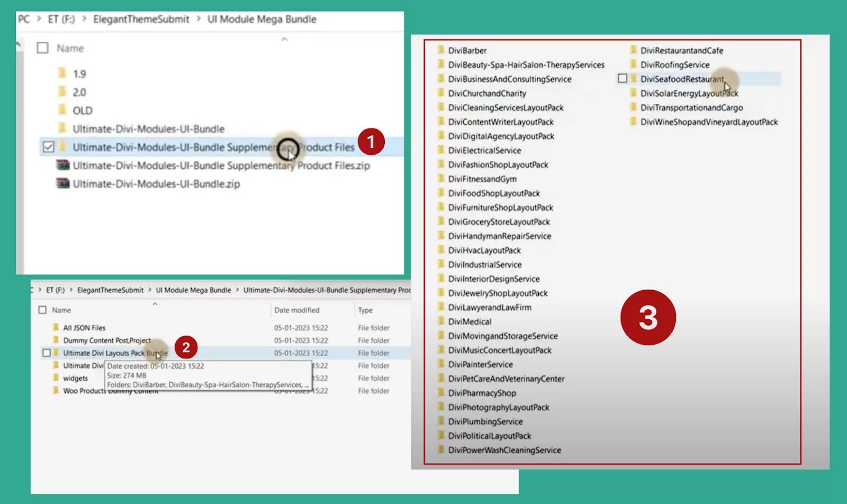Select the DiviChurchandCharity folder
The image size is (847, 504).
[x=487, y=93]
